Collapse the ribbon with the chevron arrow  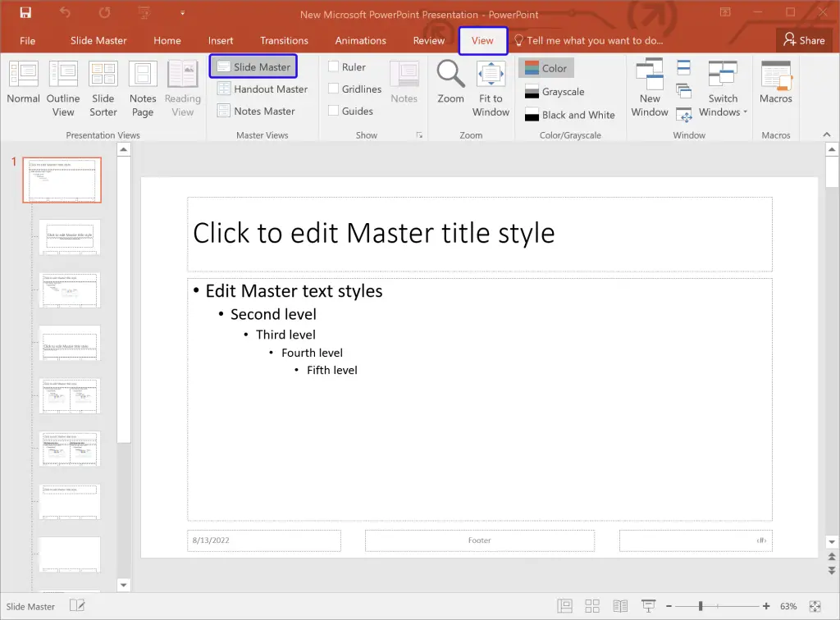(x=826, y=133)
